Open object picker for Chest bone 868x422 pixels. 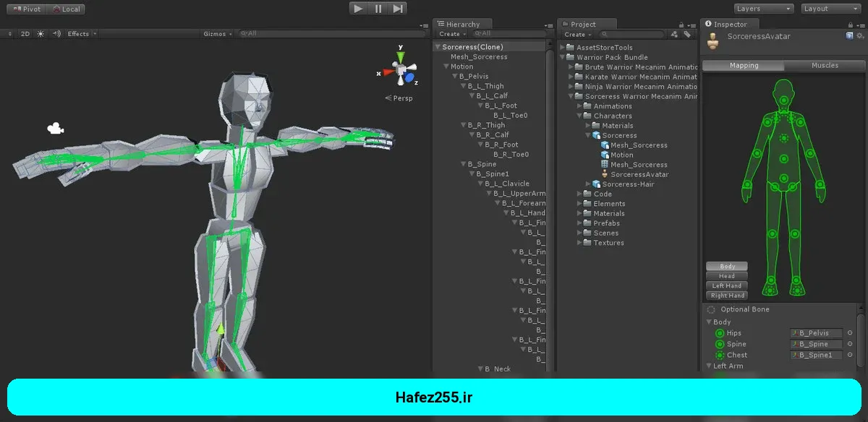(x=850, y=355)
